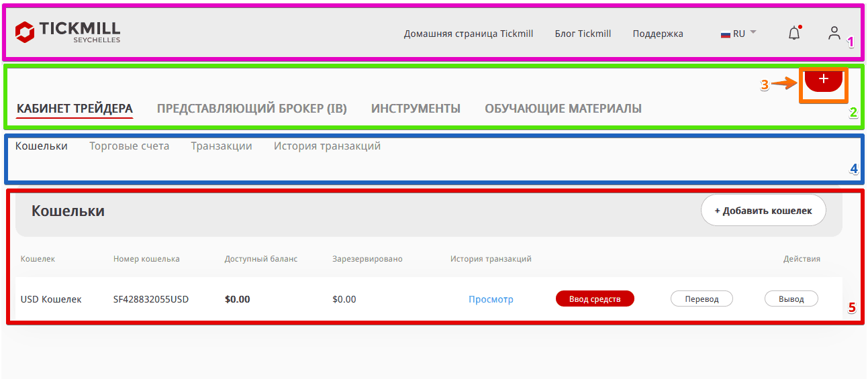Open the ОБУЧАЮЩИЕ МАТЕРИАЛЫ tab

coord(563,108)
